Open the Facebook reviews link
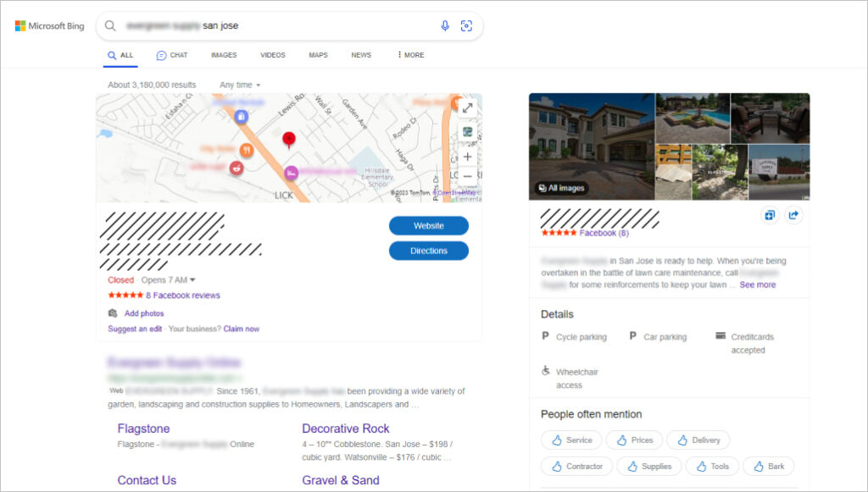 pyautogui.click(x=183, y=295)
